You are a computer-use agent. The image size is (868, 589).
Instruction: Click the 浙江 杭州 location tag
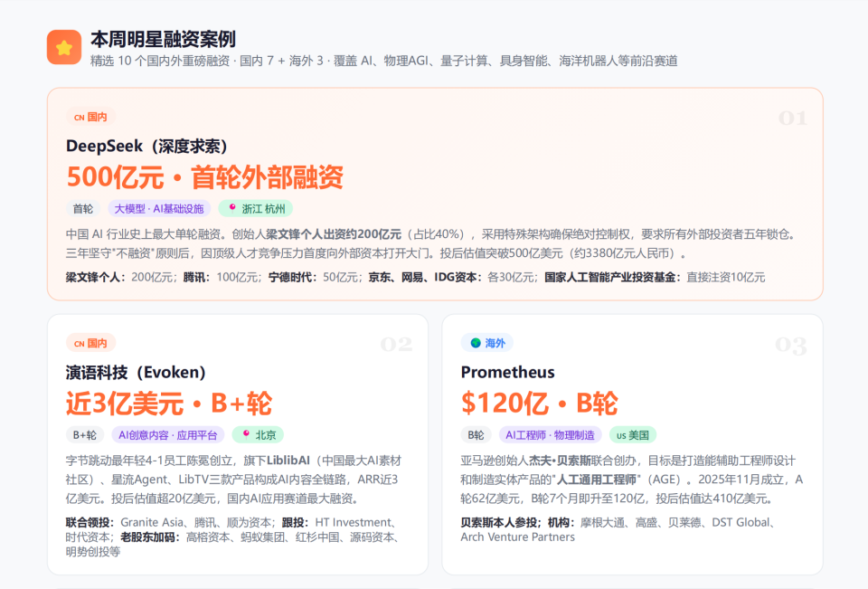coord(256,209)
